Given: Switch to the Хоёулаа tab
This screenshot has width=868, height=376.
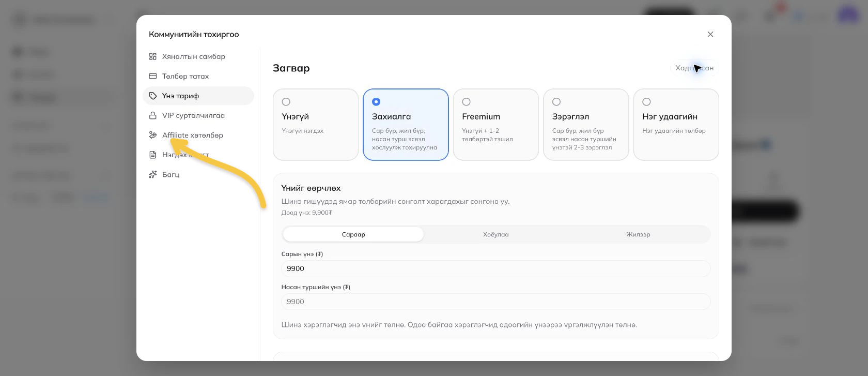Looking at the screenshot, I should tap(496, 234).
